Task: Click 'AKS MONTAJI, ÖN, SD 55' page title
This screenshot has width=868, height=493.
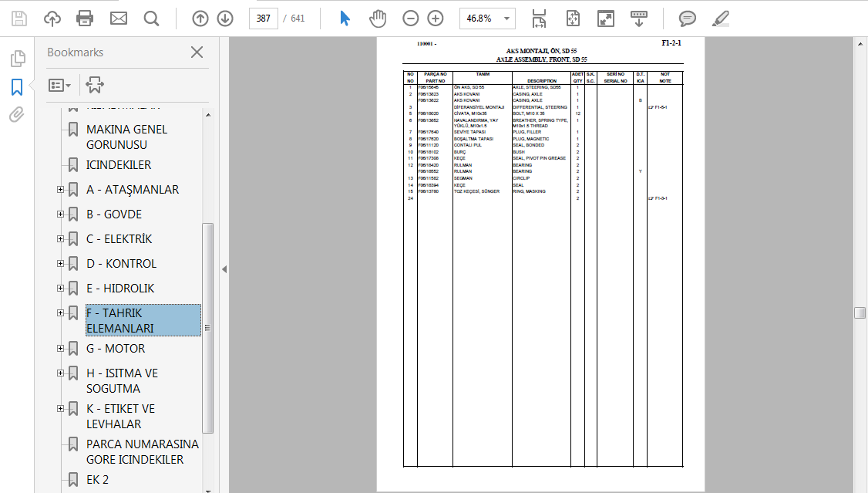Action: click(541, 51)
